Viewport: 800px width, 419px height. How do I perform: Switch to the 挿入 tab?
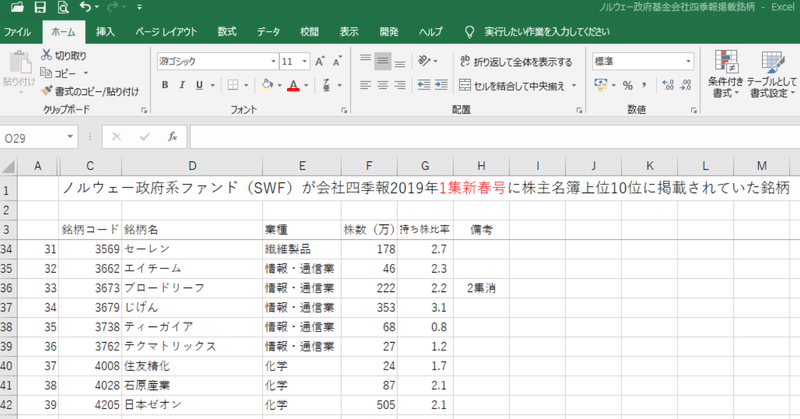tap(105, 32)
